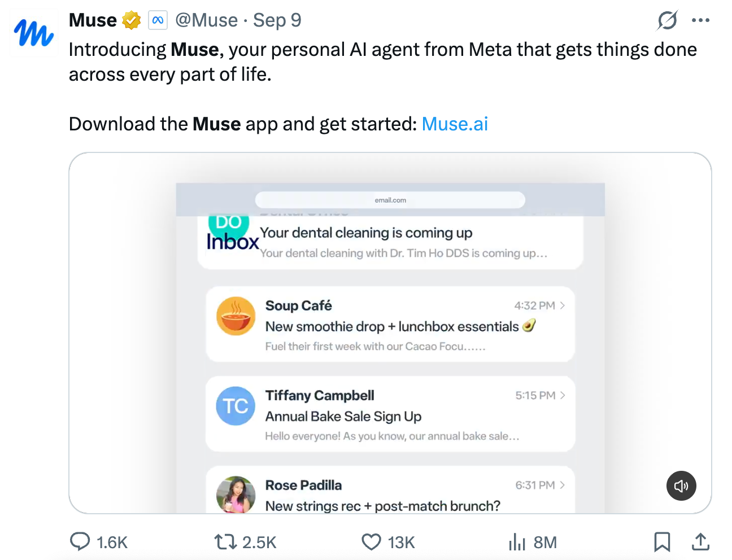Open the three-dot more options menu
Viewport: 732px width, 560px height.
(700, 20)
